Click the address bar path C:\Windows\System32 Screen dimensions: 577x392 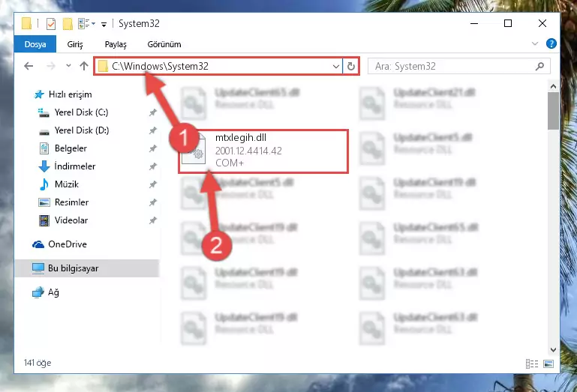point(160,66)
